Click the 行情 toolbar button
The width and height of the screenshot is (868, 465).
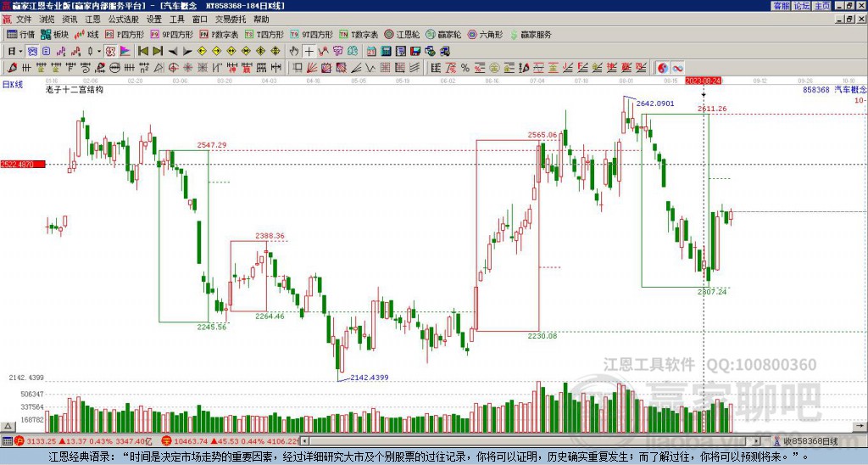[x=20, y=34]
